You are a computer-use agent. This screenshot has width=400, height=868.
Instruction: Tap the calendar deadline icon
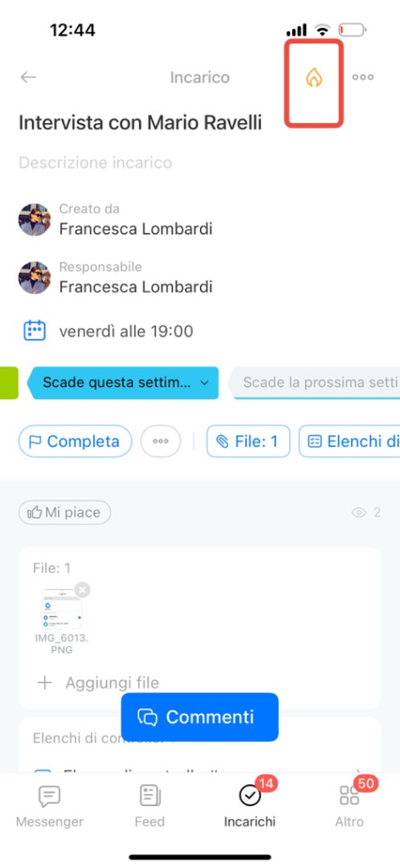pos(34,331)
